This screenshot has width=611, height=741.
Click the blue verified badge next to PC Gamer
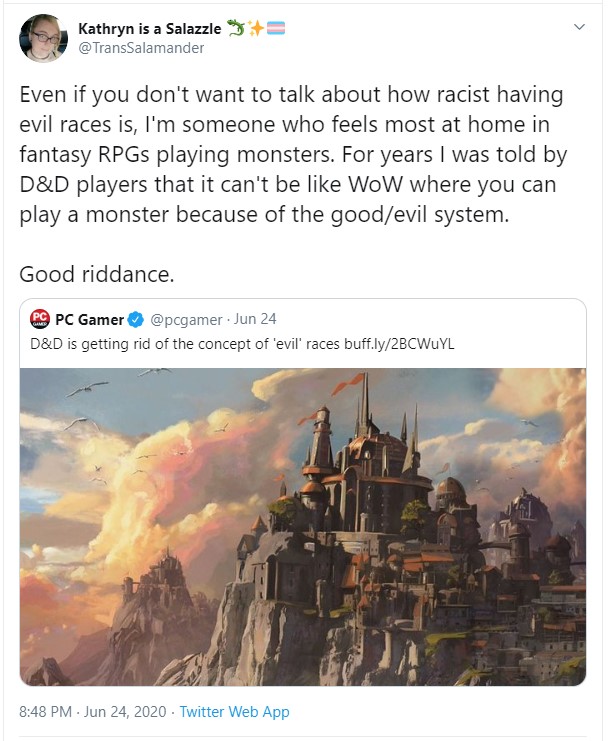point(136,320)
